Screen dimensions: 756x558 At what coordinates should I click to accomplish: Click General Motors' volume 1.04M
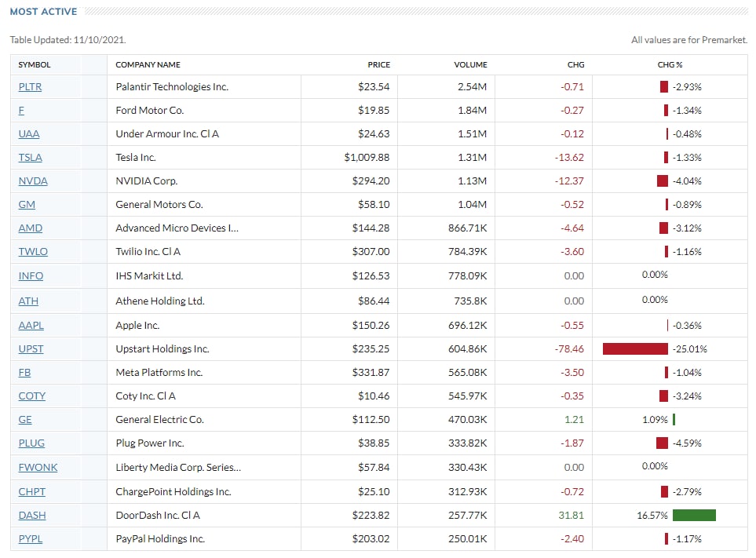[473, 205]
